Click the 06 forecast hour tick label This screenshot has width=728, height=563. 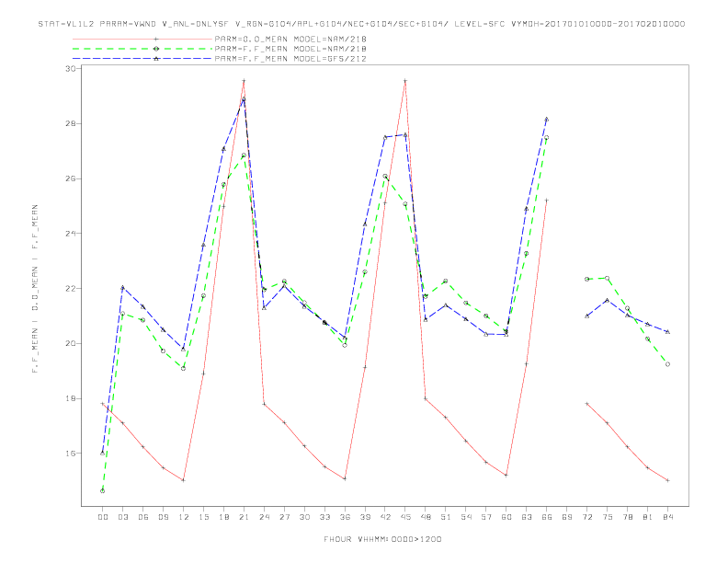pyautogui.click(x=143, y=517)
